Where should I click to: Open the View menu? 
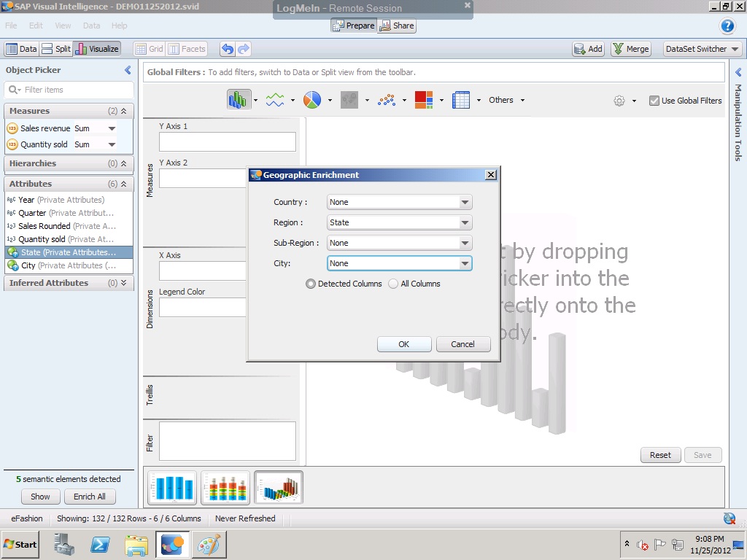click(63, 26)
